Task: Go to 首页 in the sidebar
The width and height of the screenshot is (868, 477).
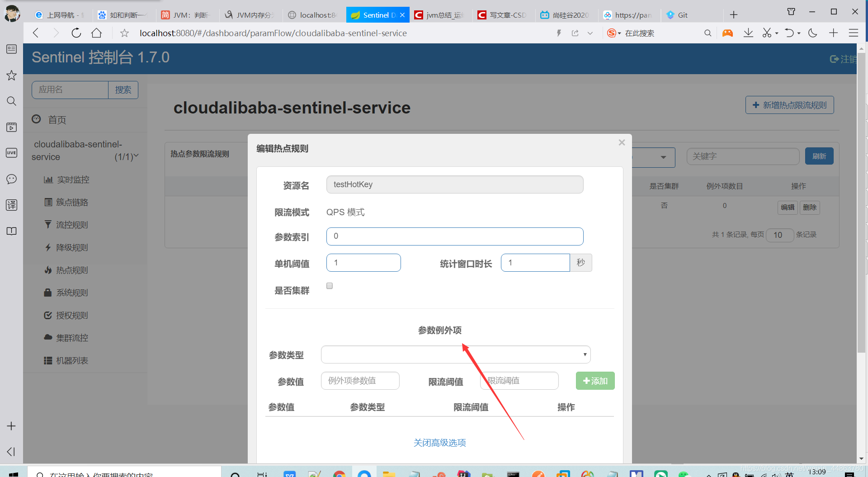Action: (49, 119)
